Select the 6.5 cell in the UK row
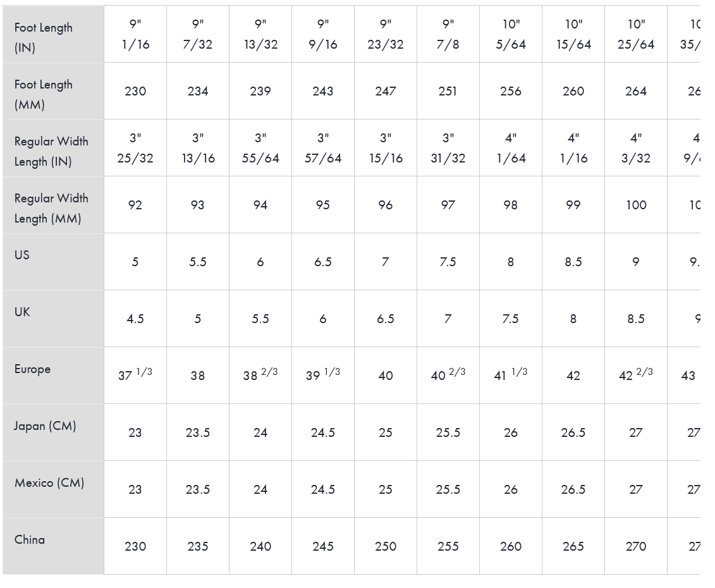The image size is (715, 588). 385,319
